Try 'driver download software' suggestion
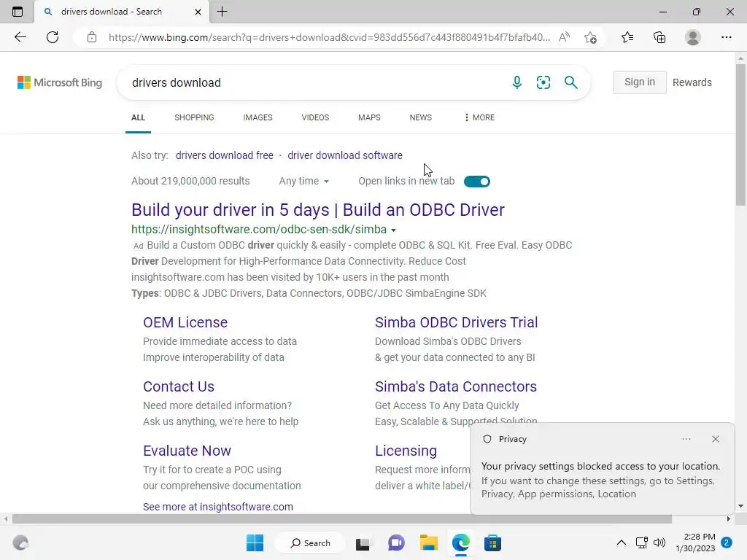This screenshot has height=560, width=747. click(345, 155)
